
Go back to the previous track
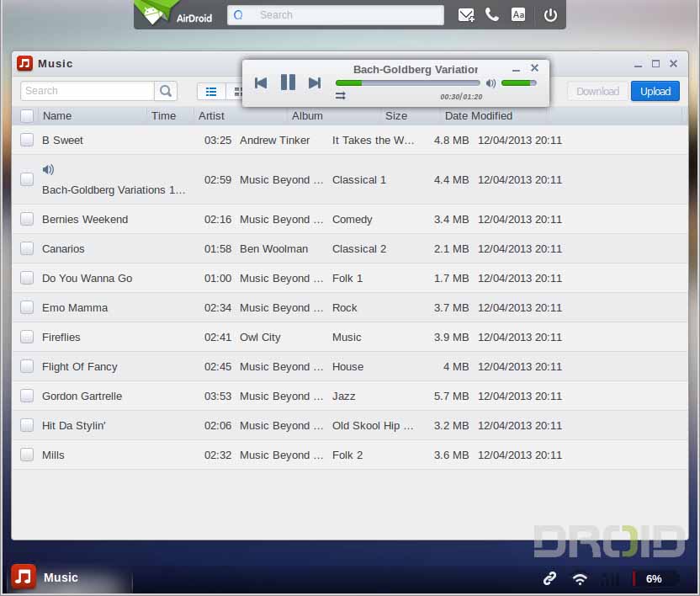click(261, 82)
